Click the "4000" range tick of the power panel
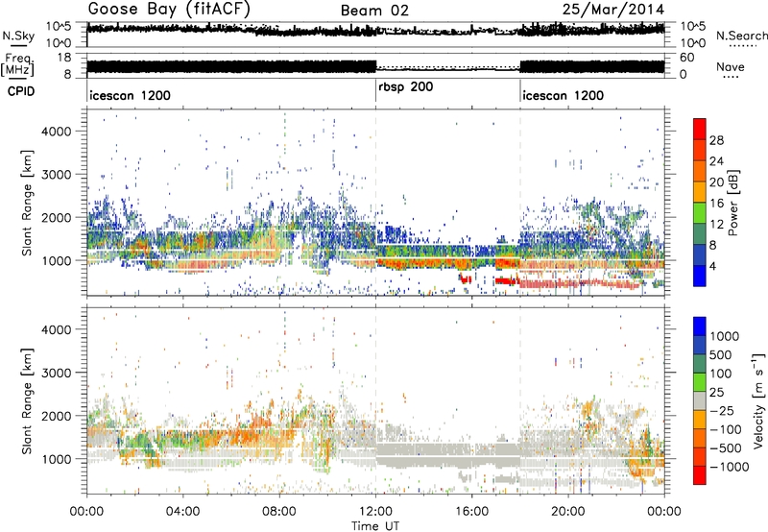 56,132
